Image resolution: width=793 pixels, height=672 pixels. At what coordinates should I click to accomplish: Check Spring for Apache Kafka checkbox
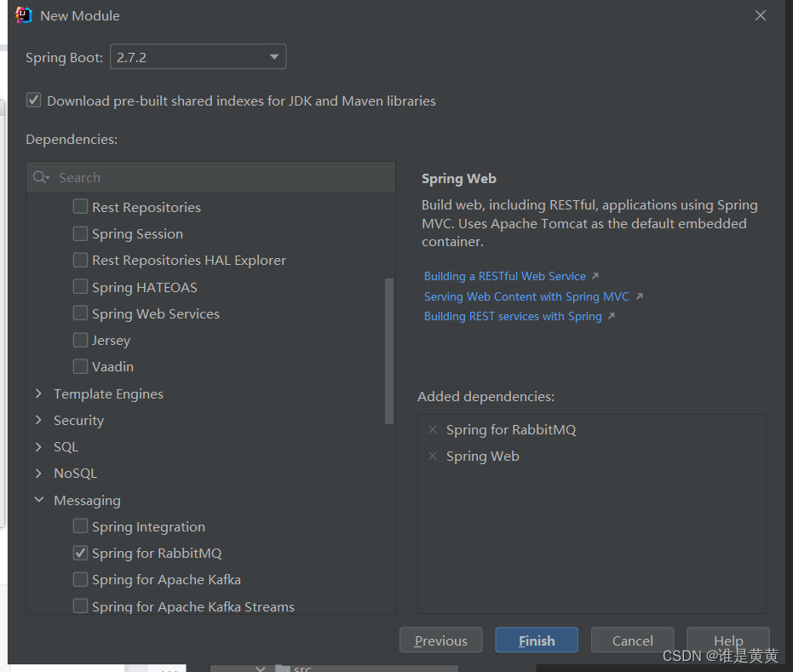point(80,579)
